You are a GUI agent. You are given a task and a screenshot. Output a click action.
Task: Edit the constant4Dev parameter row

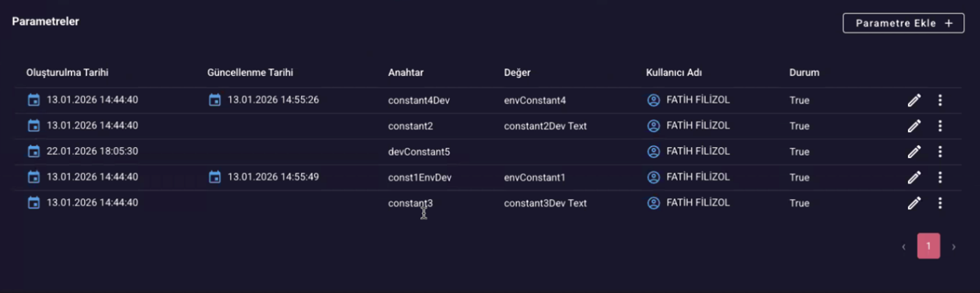tap(914, 101)
